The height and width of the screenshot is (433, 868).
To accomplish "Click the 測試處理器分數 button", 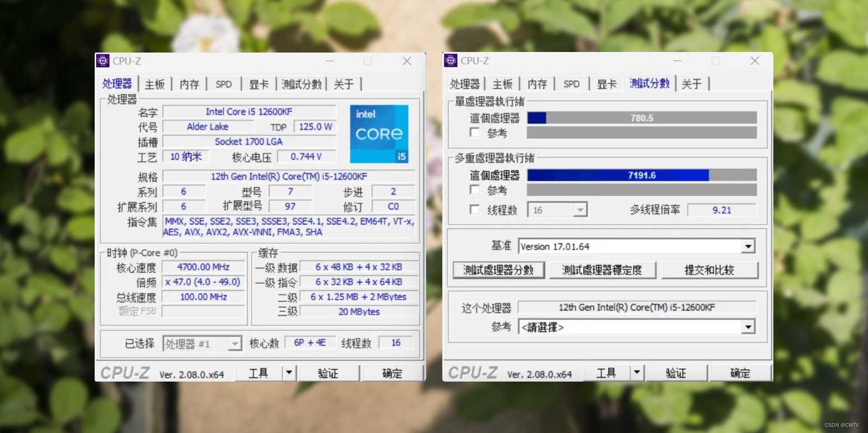I will 498,270.
